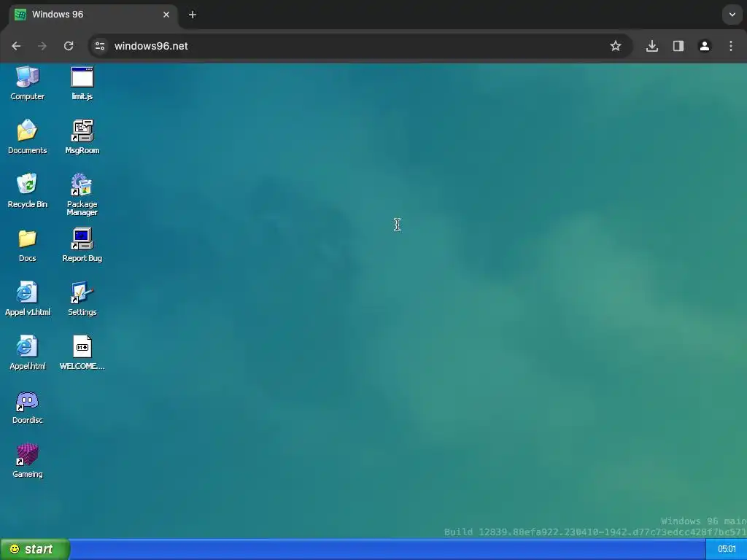Select the WELCOME markdown file icon
Screen dimensions: 747x560
pyautogui.click(x=82, y=353)
